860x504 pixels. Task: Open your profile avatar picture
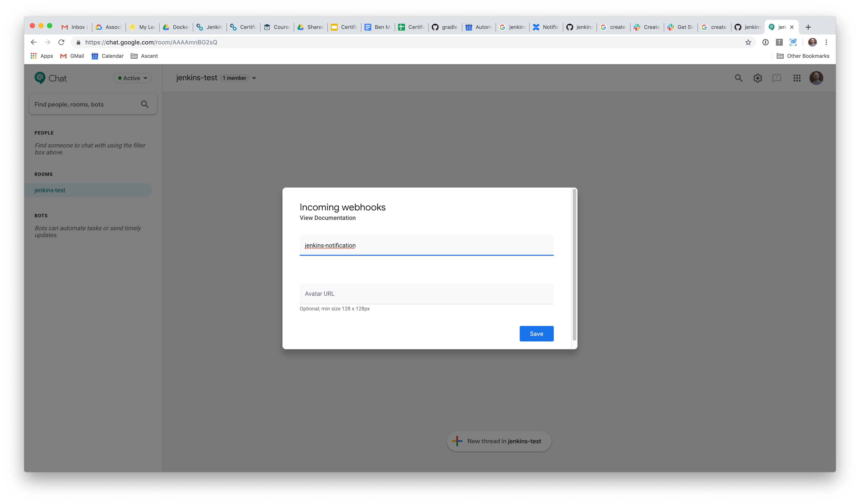coord(817,78)
